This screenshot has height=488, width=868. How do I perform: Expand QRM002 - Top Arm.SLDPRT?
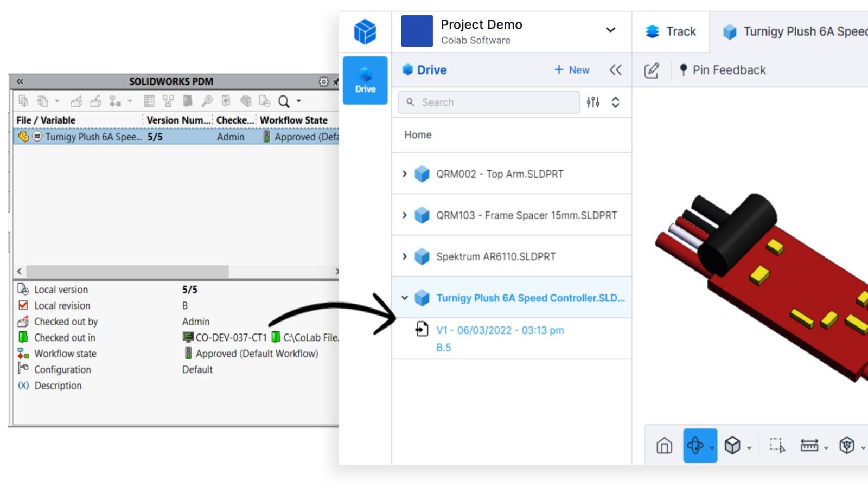pos(404,174)
